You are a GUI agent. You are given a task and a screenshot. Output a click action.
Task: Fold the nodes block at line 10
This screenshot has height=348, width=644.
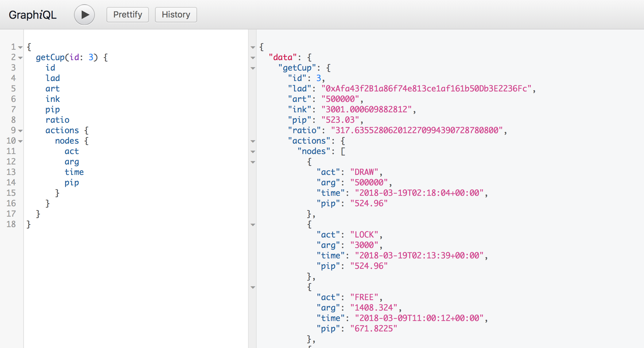click(x=20, y=141)
